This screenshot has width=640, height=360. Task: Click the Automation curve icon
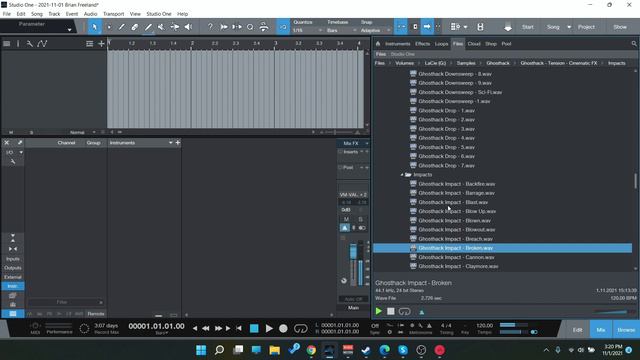pyautogui.click(x=42, y=44)
